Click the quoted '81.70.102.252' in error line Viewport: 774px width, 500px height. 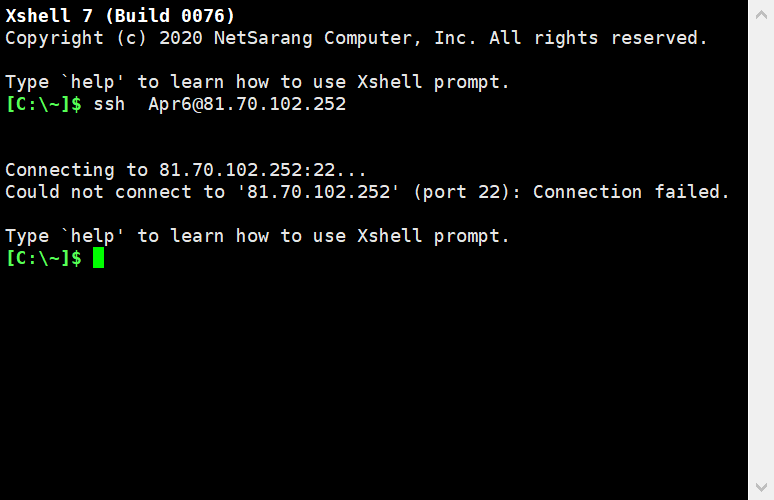pyautogui.click(x=318, y=192)
